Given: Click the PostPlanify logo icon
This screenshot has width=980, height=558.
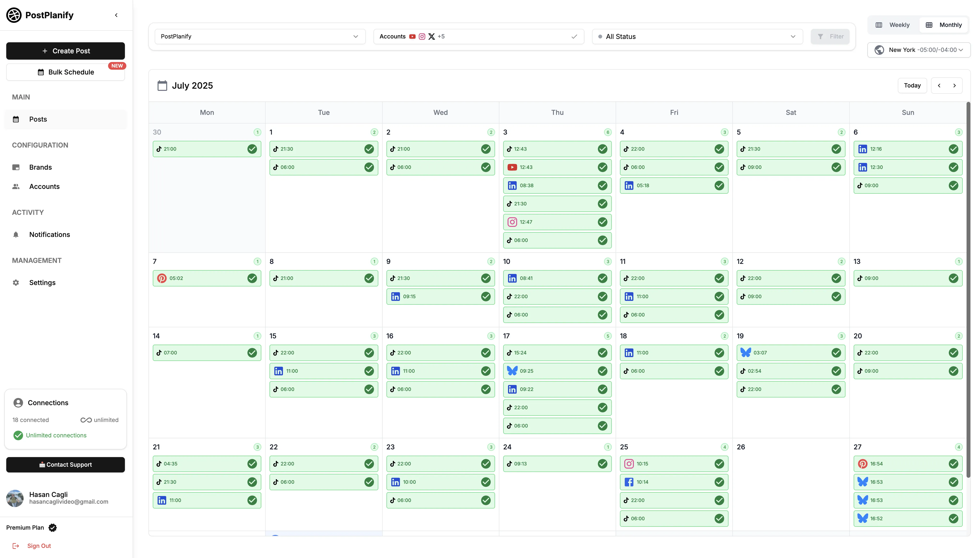Looking at the screenshot, I should click(x=14, y=15).
